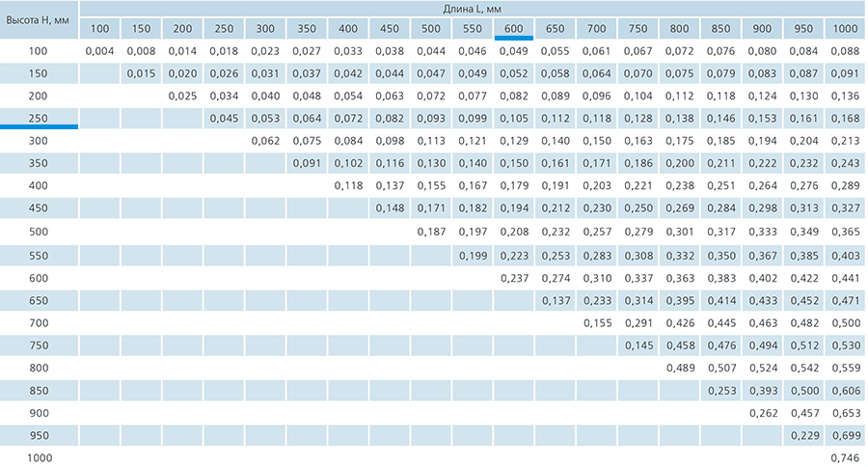The height and width of the screenshot is (467, 868).
Task: Click the highlighted 250 height row header
Action: (39, 119)
